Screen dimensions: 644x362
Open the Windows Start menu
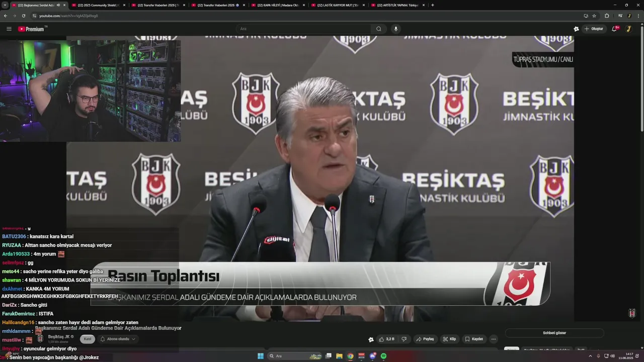(261, 356)
